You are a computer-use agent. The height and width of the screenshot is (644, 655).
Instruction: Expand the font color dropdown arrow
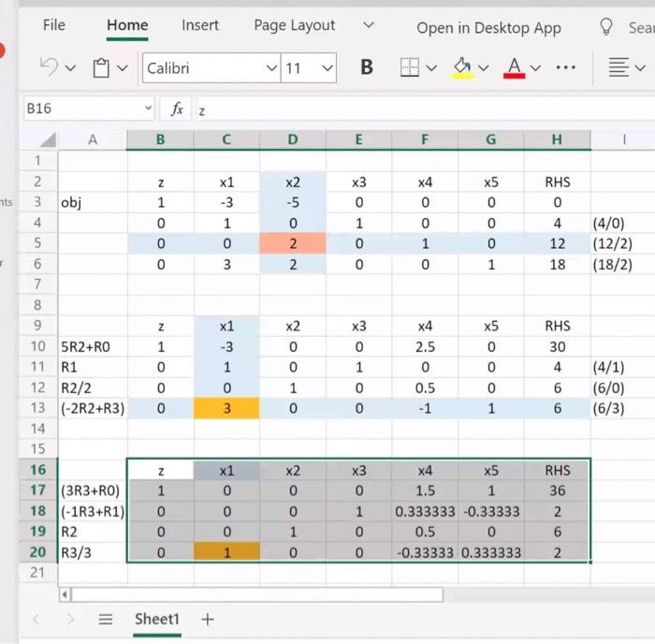click(535, 67)
